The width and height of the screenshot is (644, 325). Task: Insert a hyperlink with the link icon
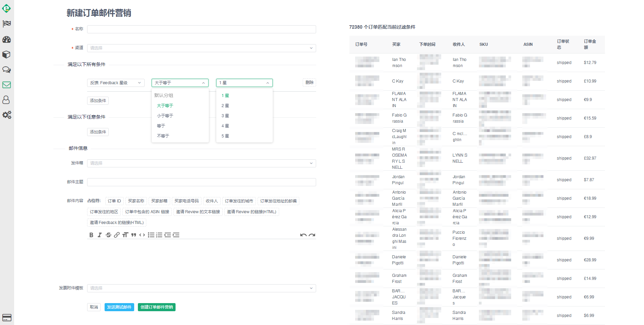[x=117, y=235]
